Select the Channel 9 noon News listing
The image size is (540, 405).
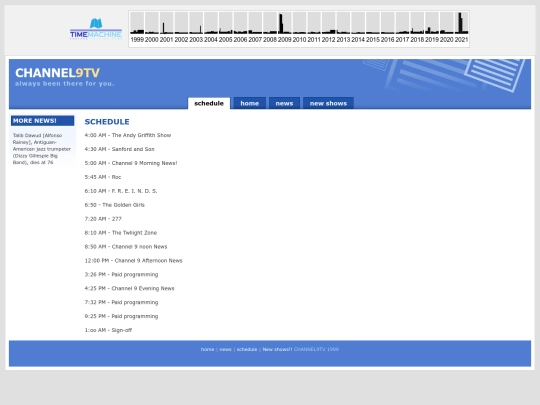[x=126, y=247]
